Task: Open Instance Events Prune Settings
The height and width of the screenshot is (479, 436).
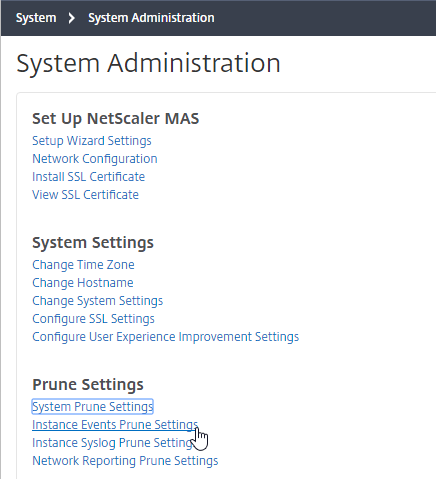Action: pos(115,425)
